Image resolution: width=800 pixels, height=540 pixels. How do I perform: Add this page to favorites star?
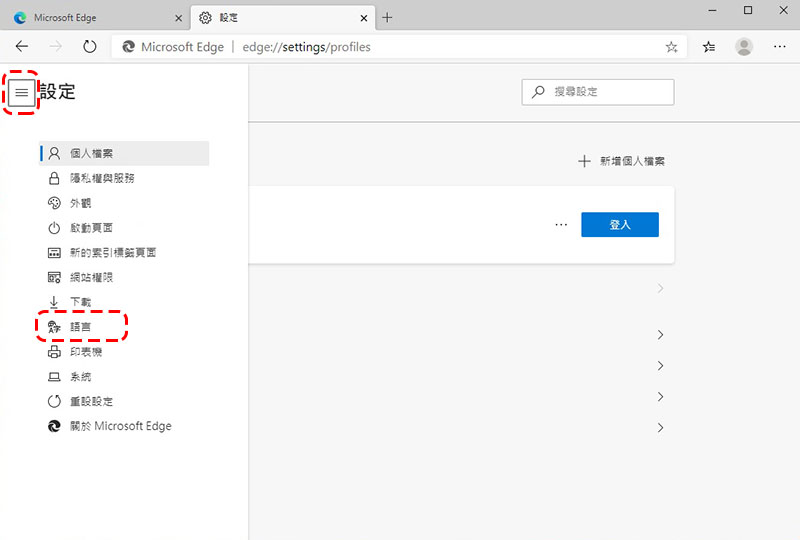pos(671,47)
